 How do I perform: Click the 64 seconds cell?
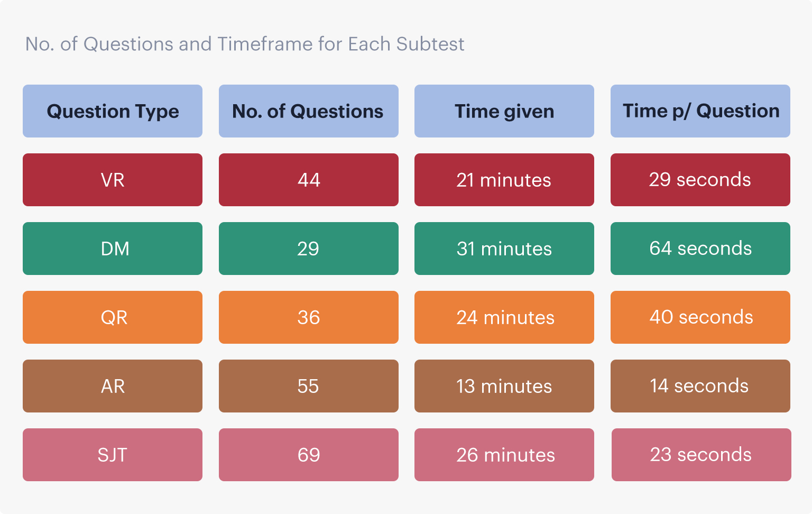700,249
